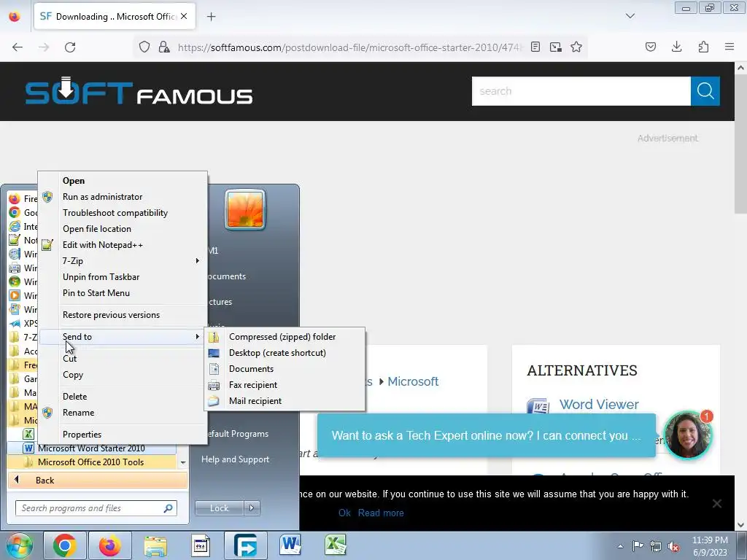The image size is (747, 560).
Task: Open Firefox from the taskbar
Action: (x=109, y=545)
